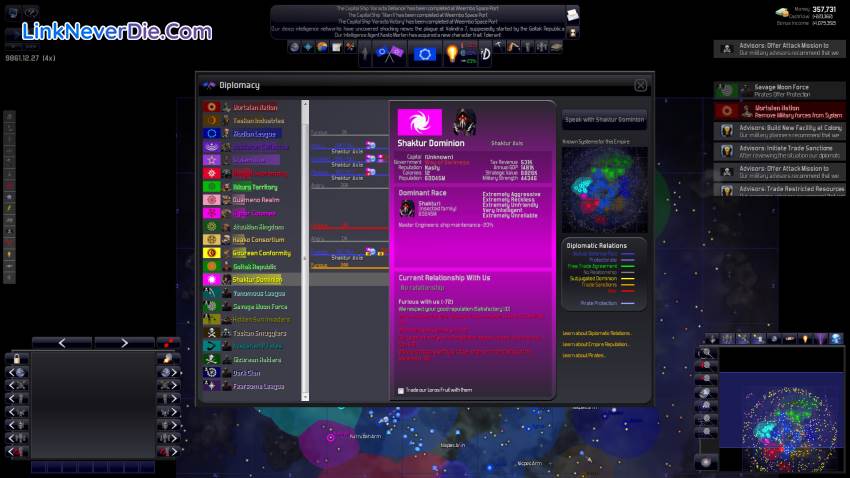Click the purple cone icon in minimap toolbar
The width and height of the screenshot is (850, 478).
pyautogui.click(x=821, y=339)
